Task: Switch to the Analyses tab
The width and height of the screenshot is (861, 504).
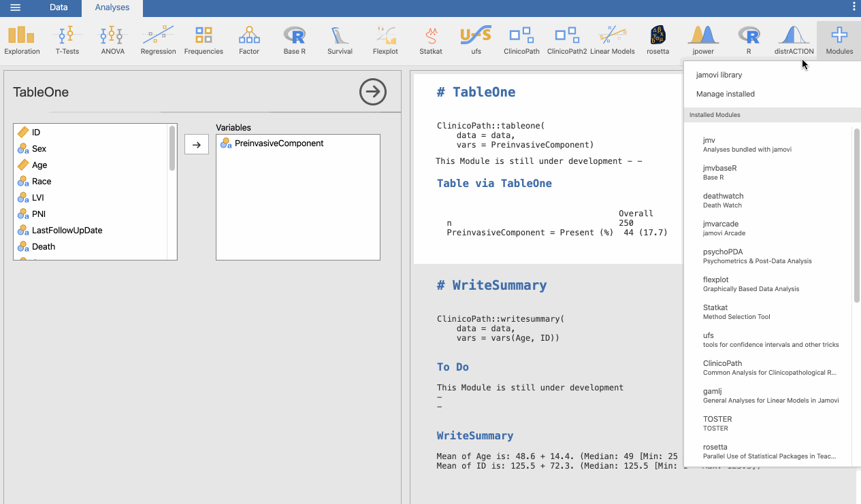Action: [x=112, y=7]
